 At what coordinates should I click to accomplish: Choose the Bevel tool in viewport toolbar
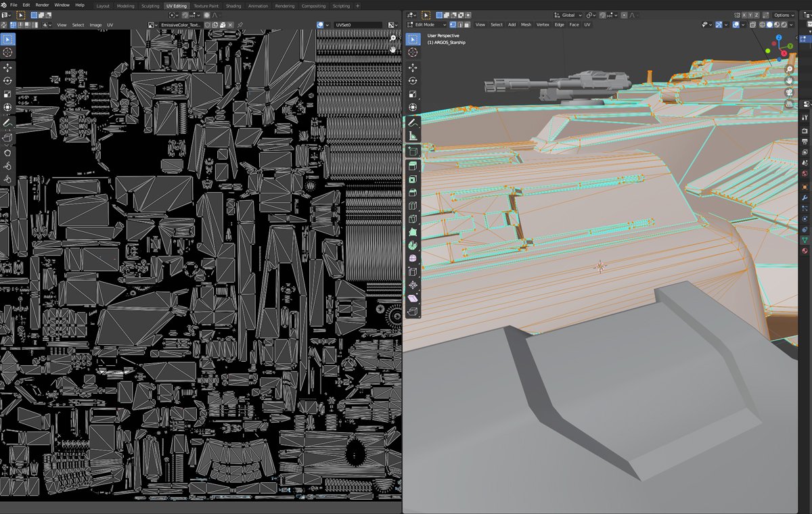(413, 192)
